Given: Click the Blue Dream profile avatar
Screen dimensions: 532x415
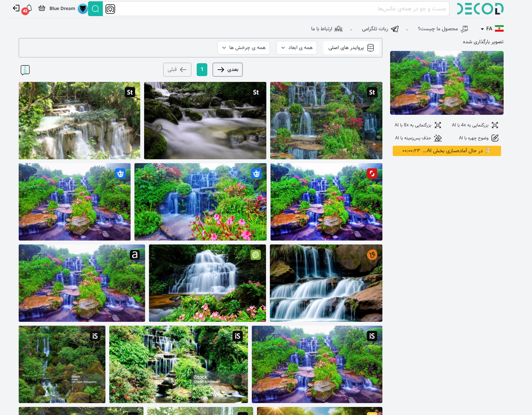Looking at the screenshot, I should pyautogui.click(x=83, y=9).
